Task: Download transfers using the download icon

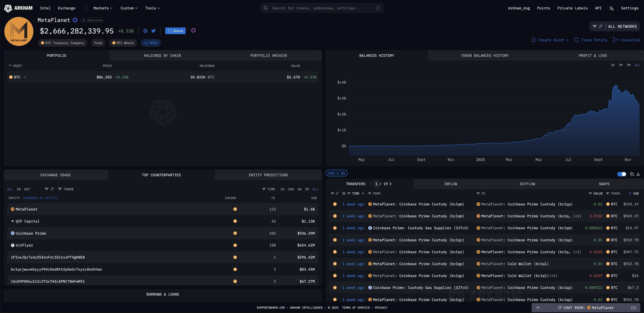Action: pyautogui.click(x=638, y=174)
